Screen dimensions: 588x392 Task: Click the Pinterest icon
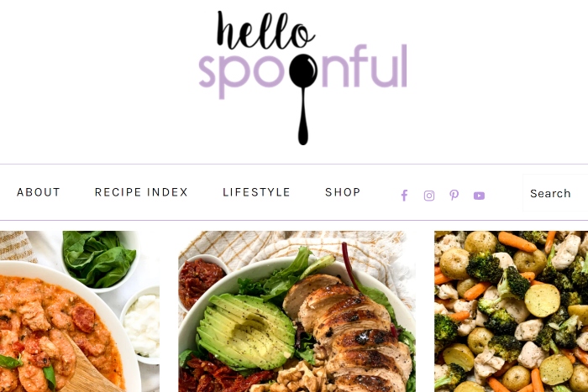(x=454, y=196)
